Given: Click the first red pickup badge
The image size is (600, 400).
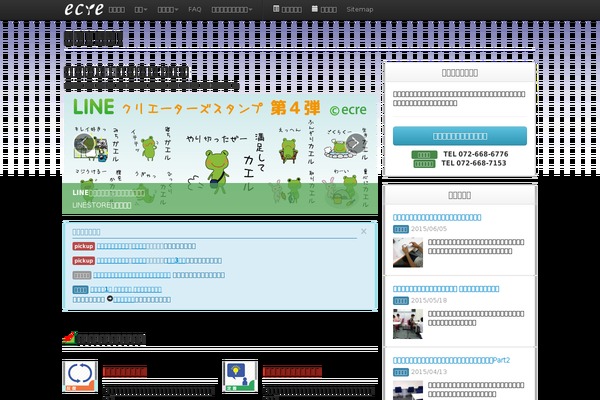Looking at the screenshot, I should point(83,246).
